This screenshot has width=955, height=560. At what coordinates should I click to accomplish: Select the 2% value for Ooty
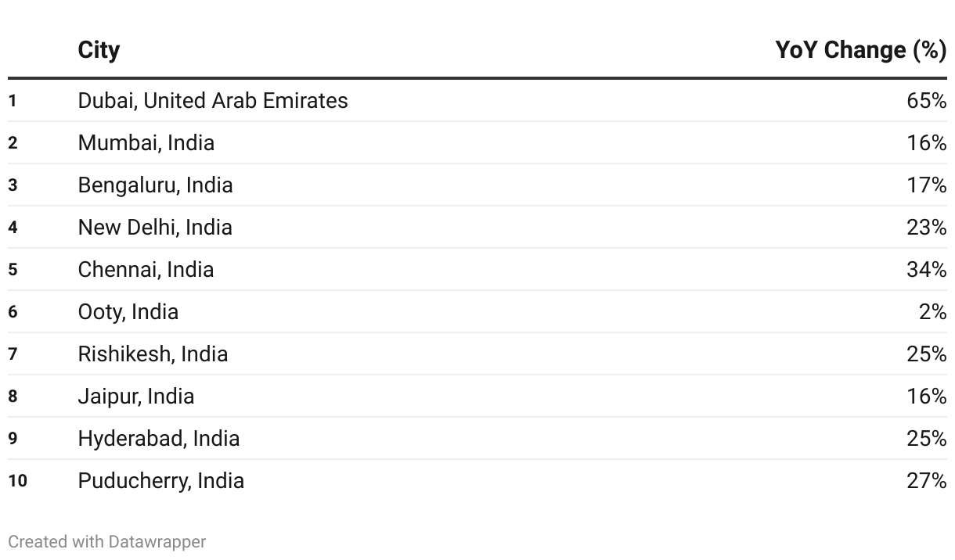[x=933, y=311]
